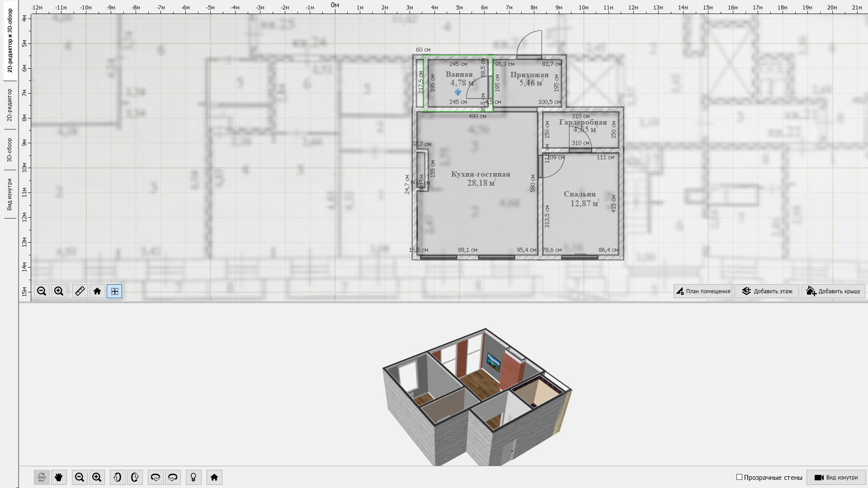Rotate 3D model left horizontally

point(156,478)
